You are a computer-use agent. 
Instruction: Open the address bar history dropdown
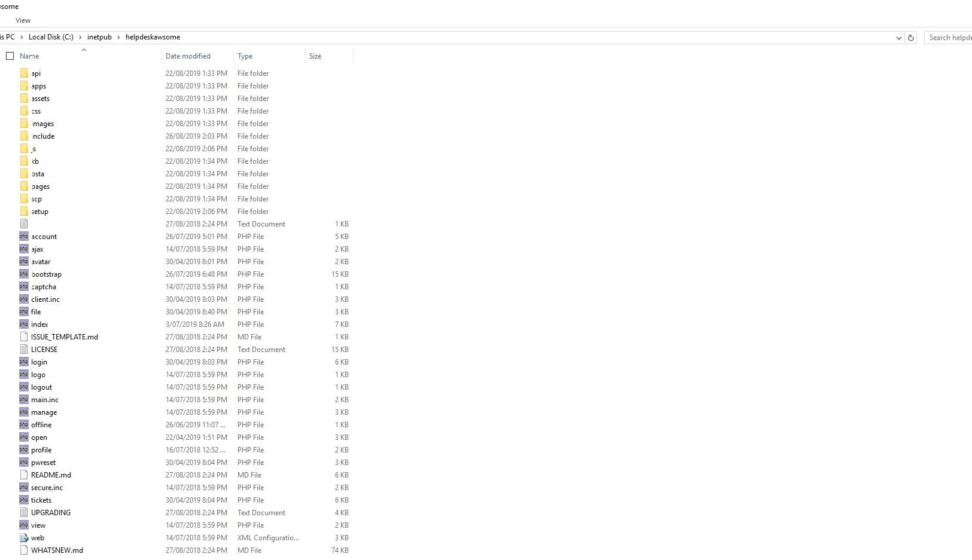(x=898, y=38)
